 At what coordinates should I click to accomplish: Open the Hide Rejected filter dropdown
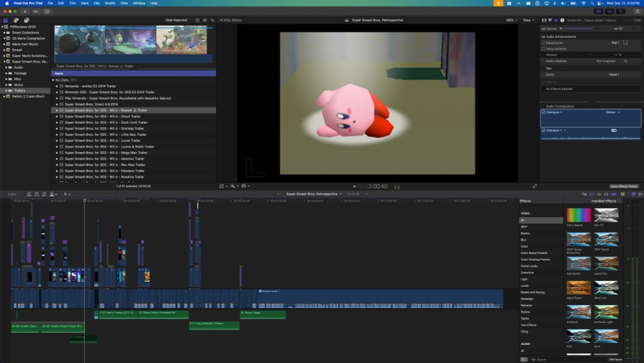(178, 20)
